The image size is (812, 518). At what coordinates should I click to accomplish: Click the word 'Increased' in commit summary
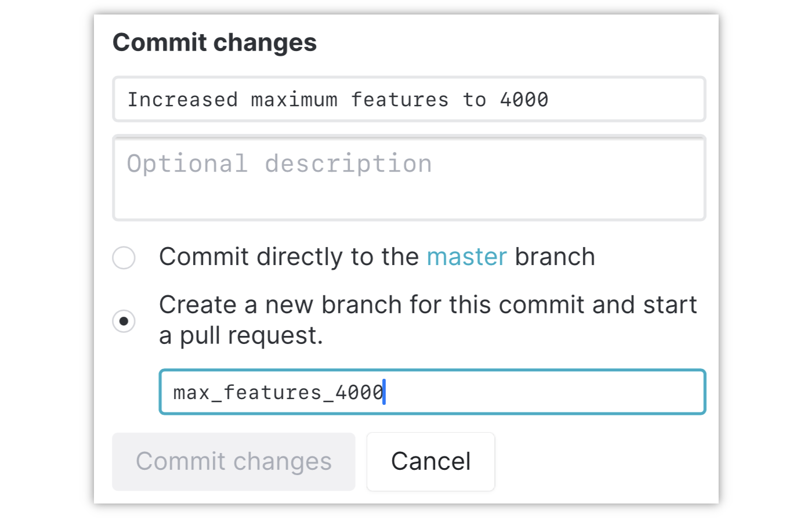coord(183,99)
